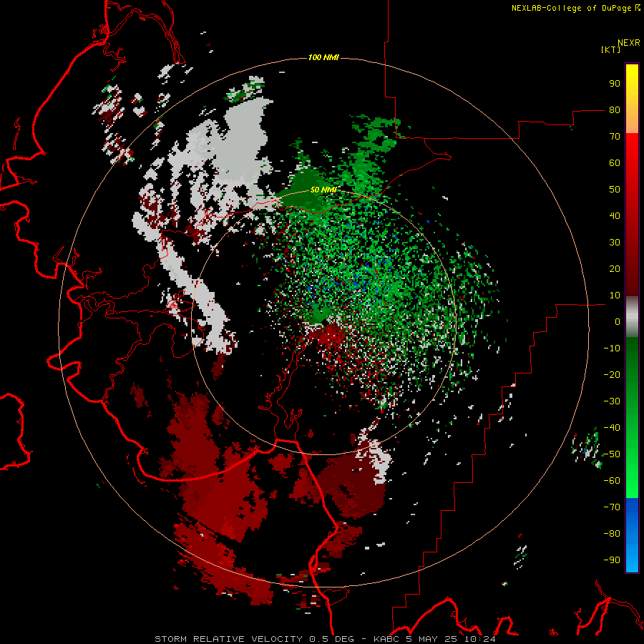Click the [KT] units label

(x=611, y=49)
